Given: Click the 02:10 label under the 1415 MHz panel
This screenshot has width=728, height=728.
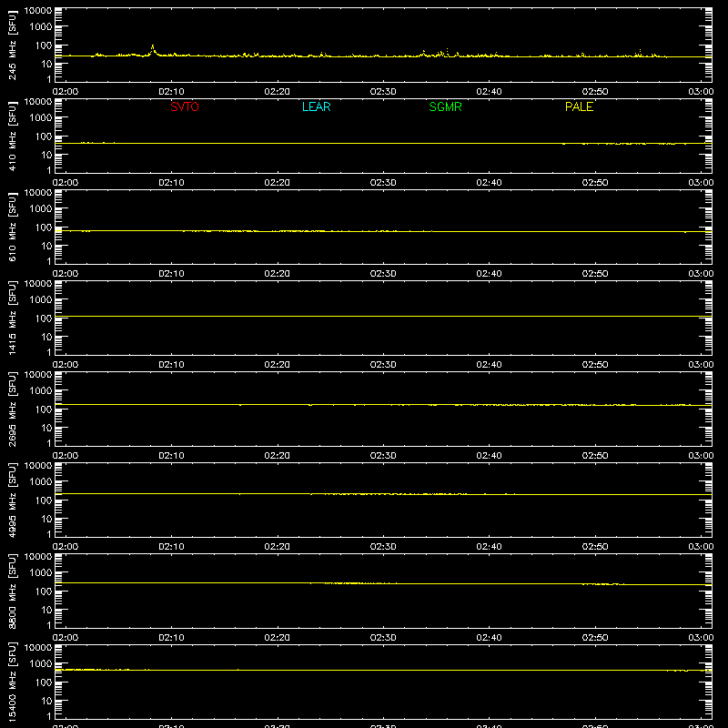Looking at the screenshot, I should click(171, 365).
